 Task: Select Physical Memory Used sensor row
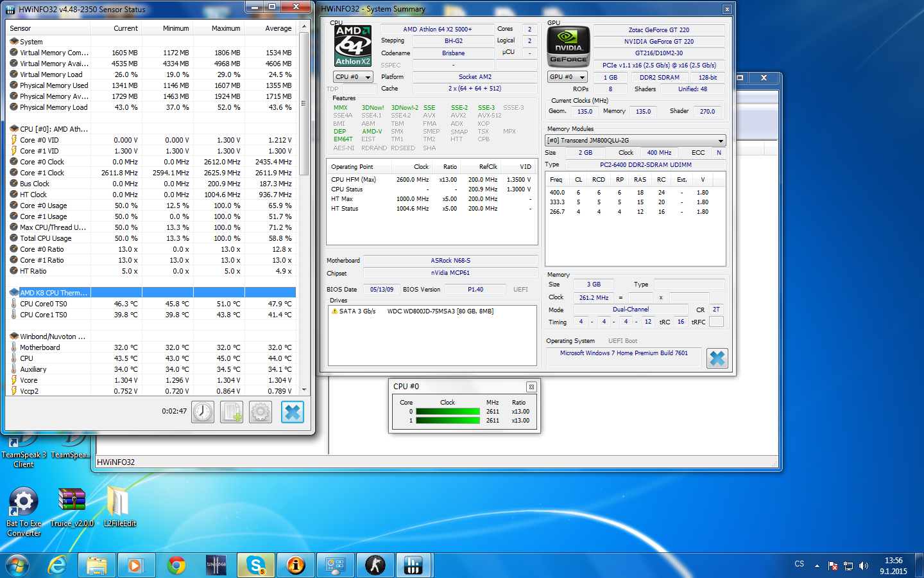click(x=152, y=85)
